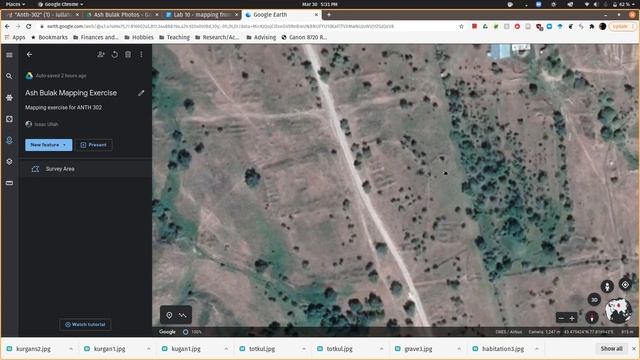This screenshot has width=640, height=360.
Task: Open Google Chrome app menu in panel
Action: [60, 4]
